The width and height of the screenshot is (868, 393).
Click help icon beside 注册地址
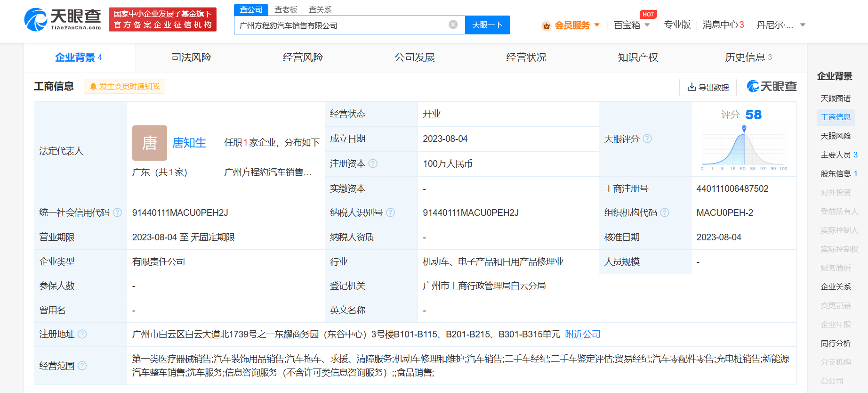[x=82, y=334]
